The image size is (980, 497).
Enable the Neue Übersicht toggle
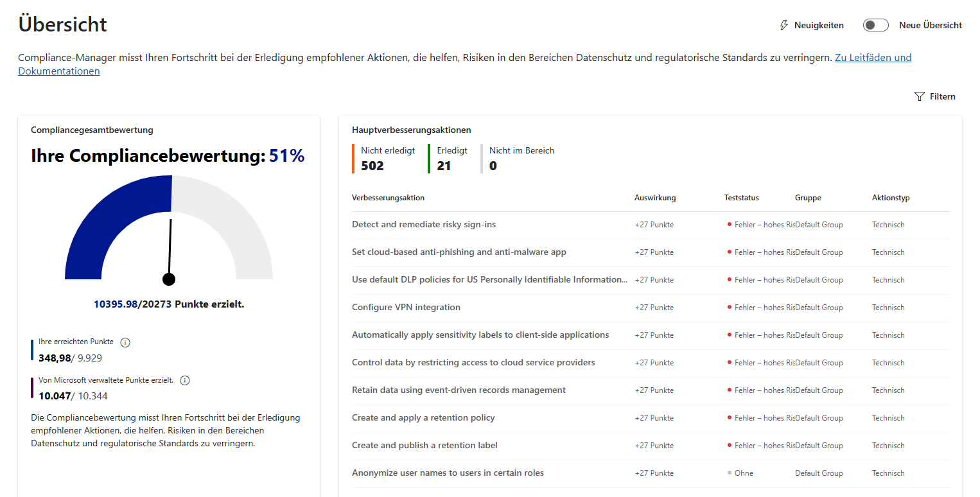tap(875, 24)
